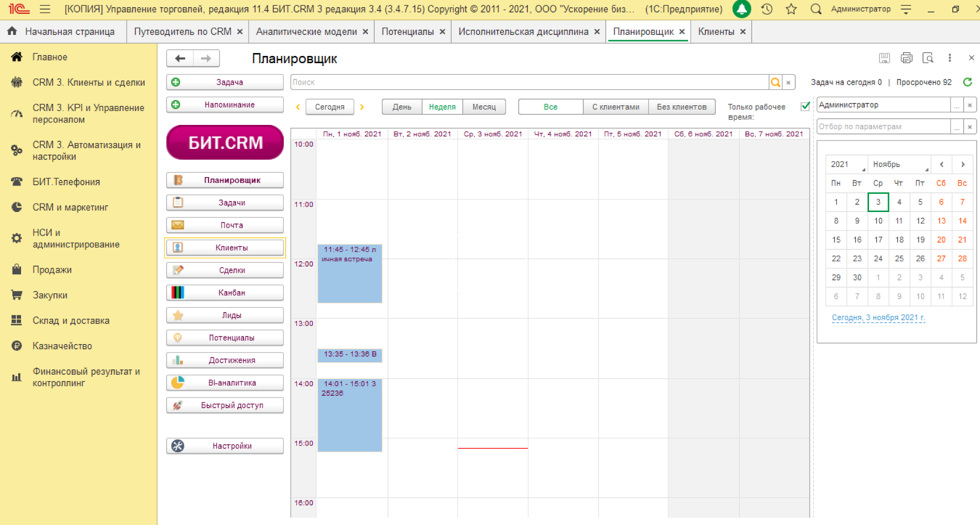Screen dimensions: 980x525
Task: Click the notification bell icon
Action: (x=741, y=9)
